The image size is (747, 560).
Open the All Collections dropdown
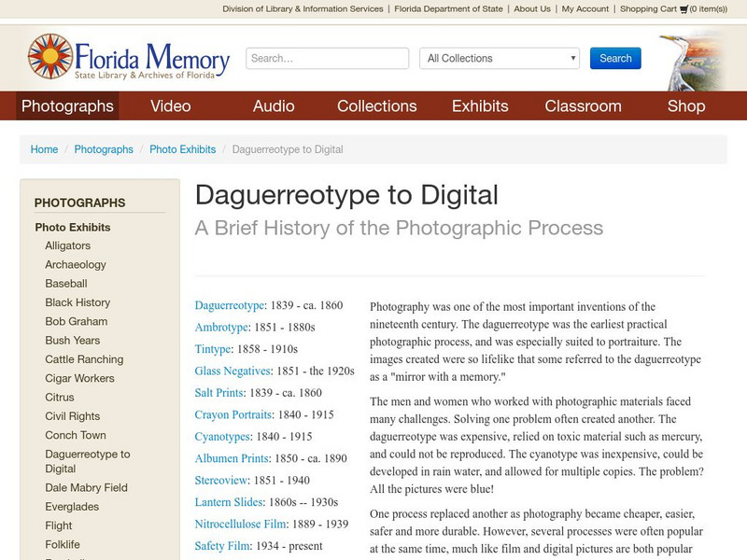500,58
